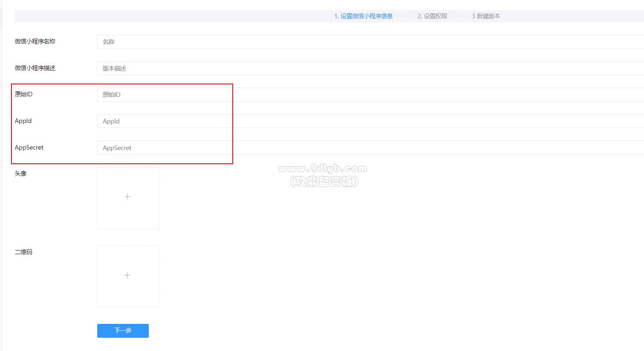644x351 pixels.
Task: Click the plus icon in 头像 upload box
Action: pos(128,196)
